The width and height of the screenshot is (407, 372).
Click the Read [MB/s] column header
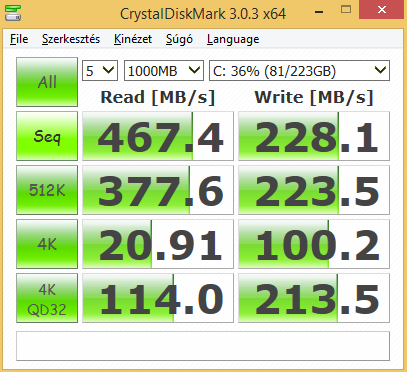pos(158,97)
